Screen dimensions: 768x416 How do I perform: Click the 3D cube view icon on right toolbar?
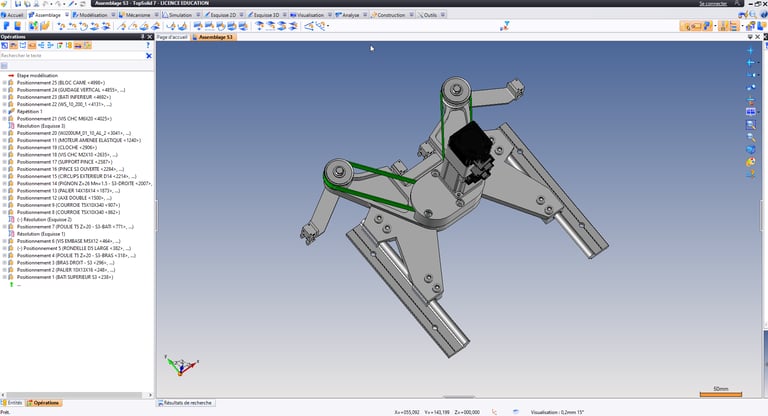pos(750,149)
